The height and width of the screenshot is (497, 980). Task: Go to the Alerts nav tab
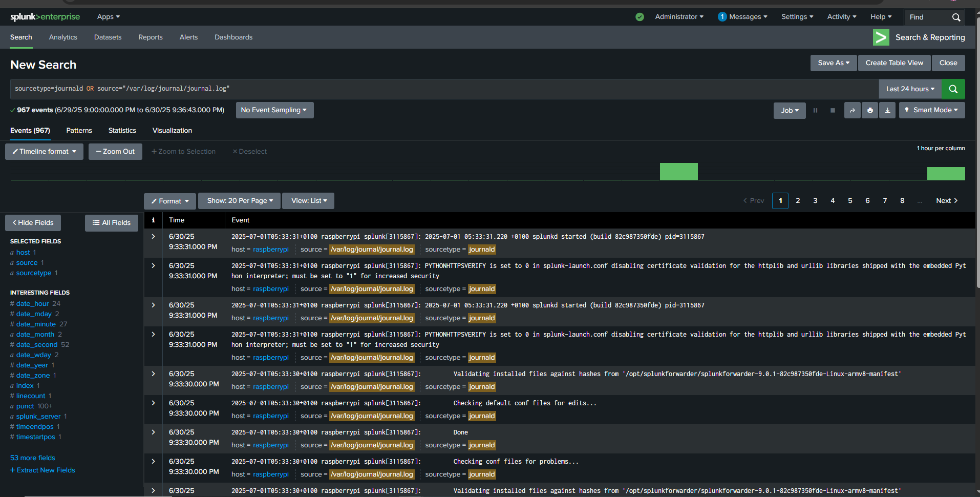tap(188, 37)
